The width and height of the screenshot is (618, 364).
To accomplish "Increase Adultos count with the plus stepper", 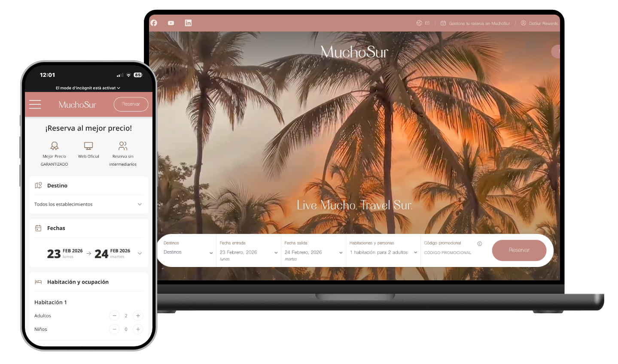I will point(138,315).
